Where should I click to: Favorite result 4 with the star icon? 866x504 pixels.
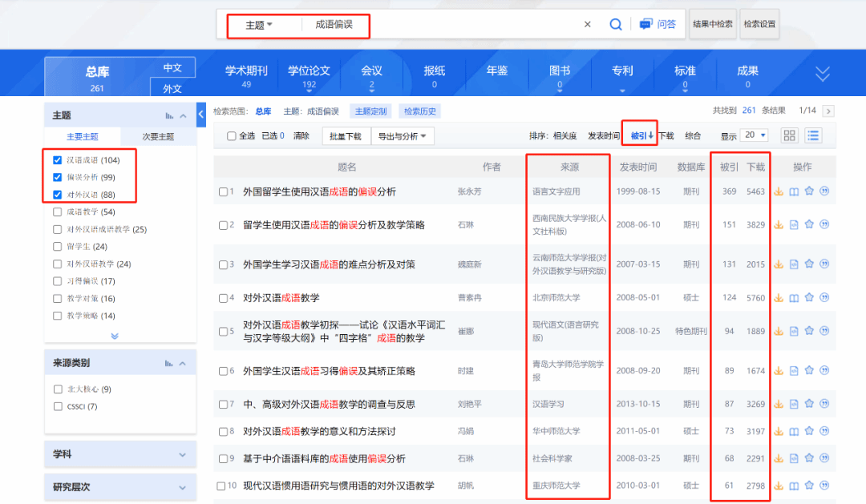[x=809, y=298]
